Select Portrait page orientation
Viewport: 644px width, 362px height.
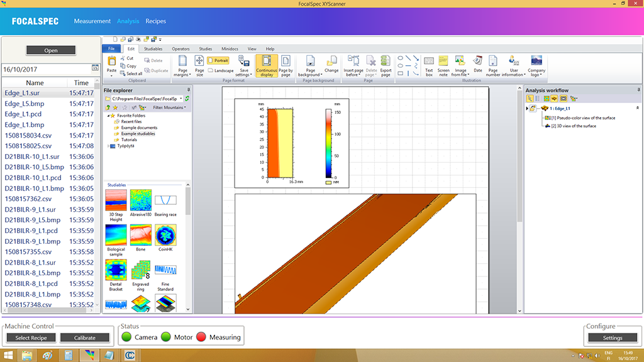pyautogui.click(x=218, y=61)
